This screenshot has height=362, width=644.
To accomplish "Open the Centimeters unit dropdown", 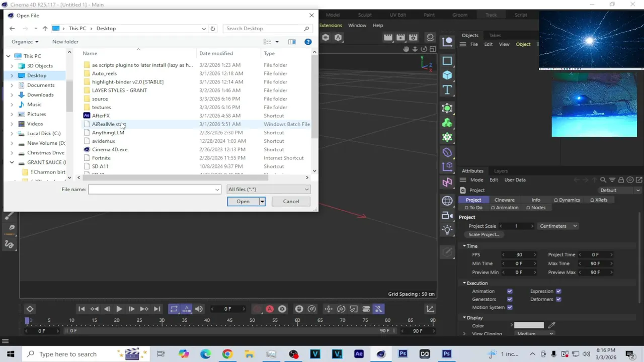I will click(x=558, y=226).
